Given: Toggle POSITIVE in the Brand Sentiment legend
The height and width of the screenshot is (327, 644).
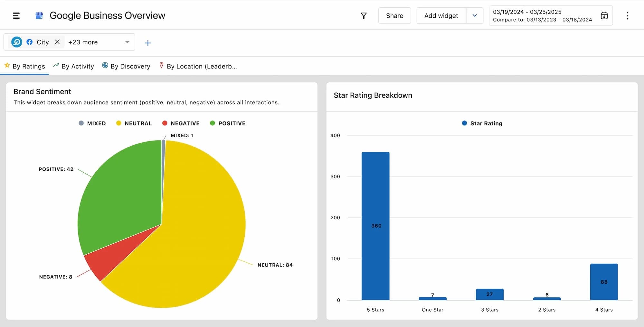Looking at the screenshot, I should [228, 123].
